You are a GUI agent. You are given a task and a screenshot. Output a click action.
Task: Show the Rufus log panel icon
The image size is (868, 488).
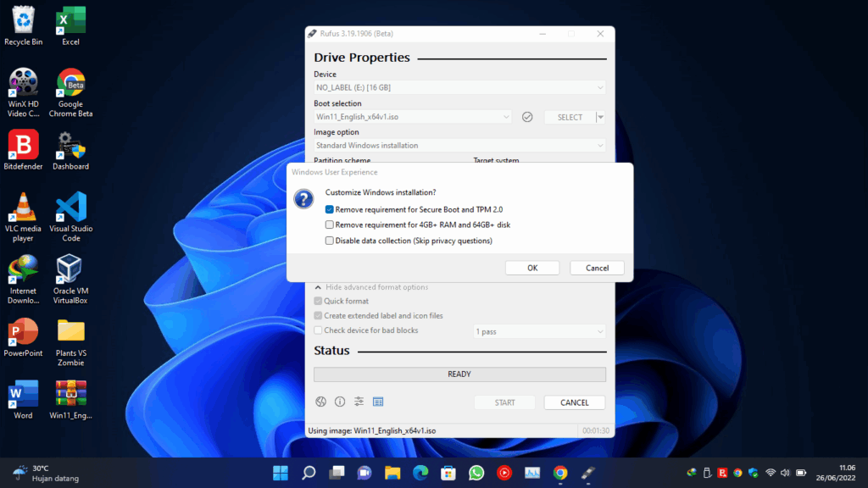point(379,402)
